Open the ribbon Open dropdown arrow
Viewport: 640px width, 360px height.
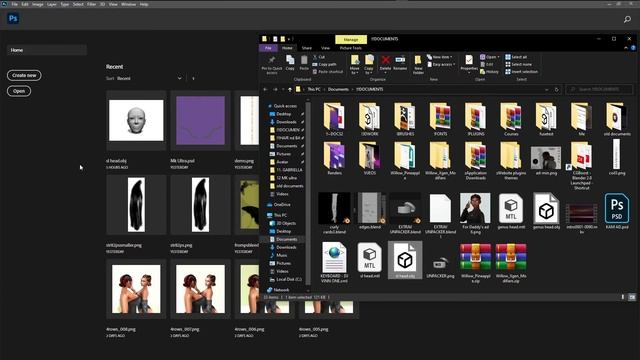[498, 57]
